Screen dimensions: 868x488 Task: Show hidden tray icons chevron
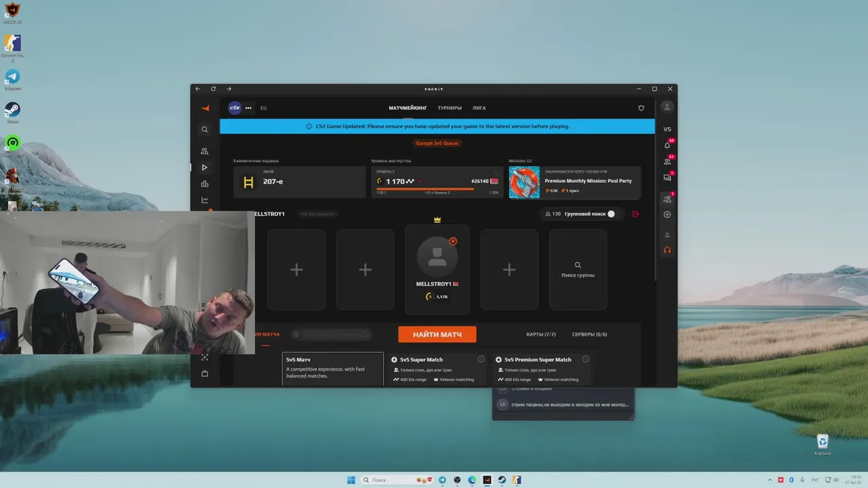pos(770,480)
